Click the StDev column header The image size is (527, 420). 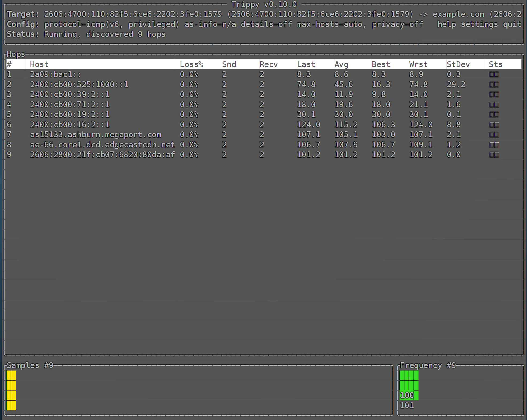click(458, 64)
